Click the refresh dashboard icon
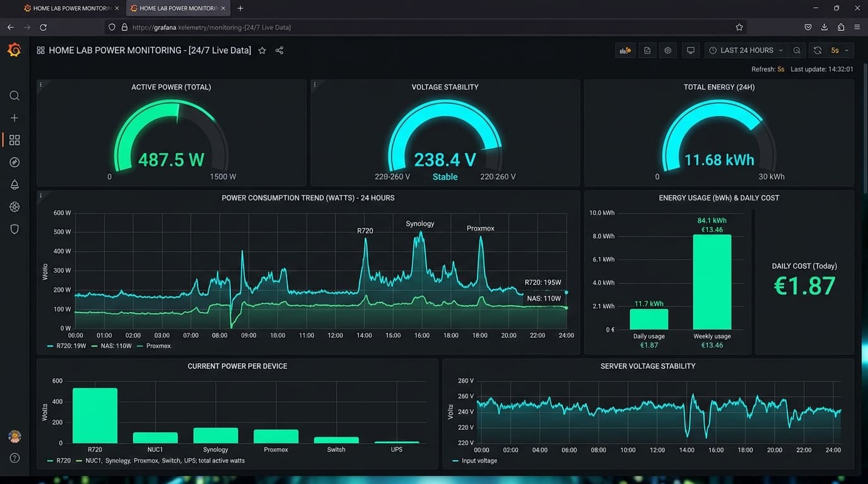The width and height of the screenshot is (868, 484). coord(818,50)
